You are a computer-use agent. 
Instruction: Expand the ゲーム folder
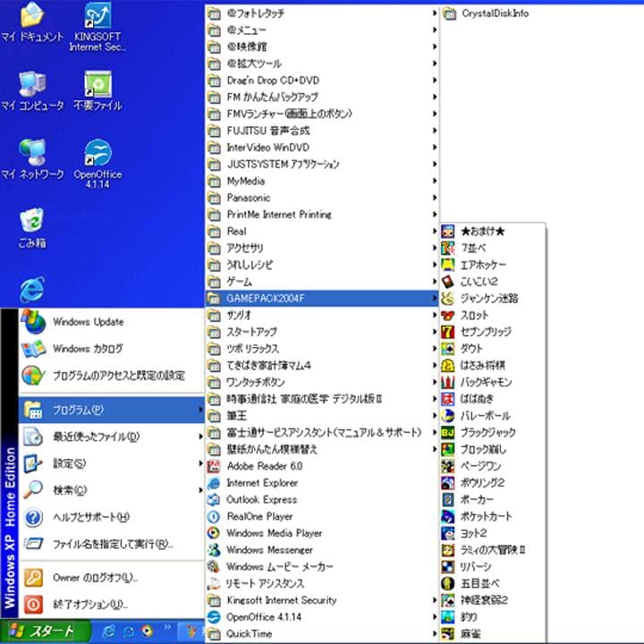click(322, 282)
